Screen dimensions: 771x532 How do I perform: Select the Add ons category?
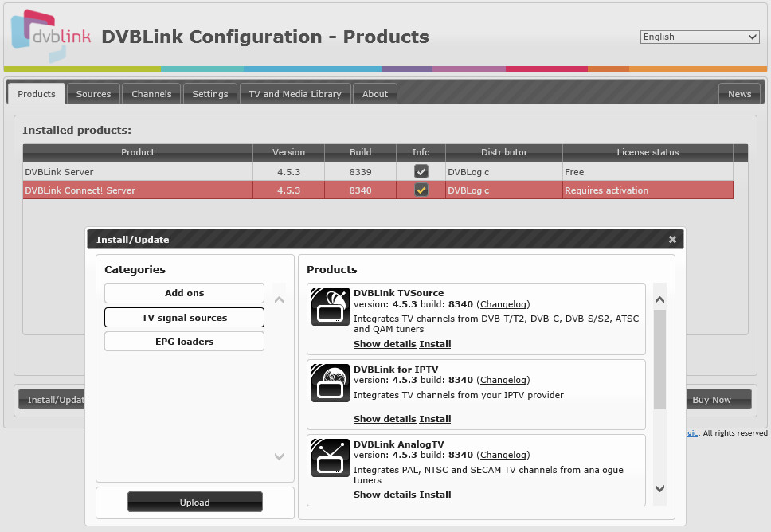coord(185,293)
